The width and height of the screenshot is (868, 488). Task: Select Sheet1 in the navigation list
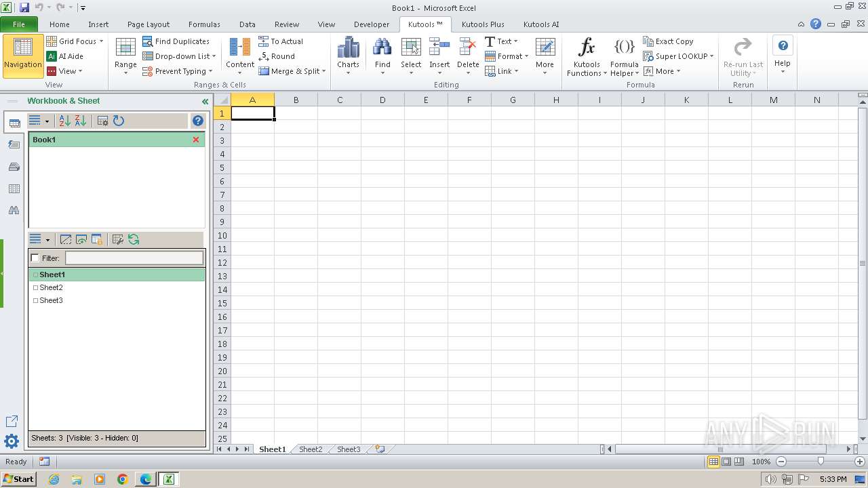[x=117, y=274]
